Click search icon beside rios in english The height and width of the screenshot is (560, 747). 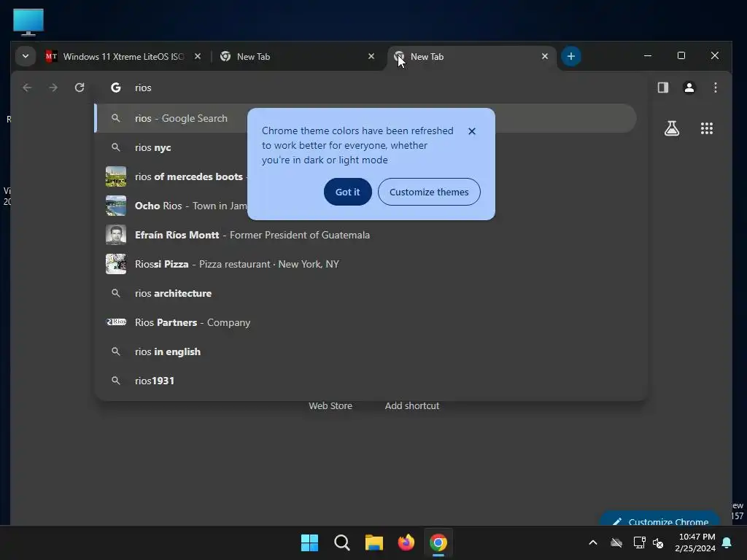116,351
